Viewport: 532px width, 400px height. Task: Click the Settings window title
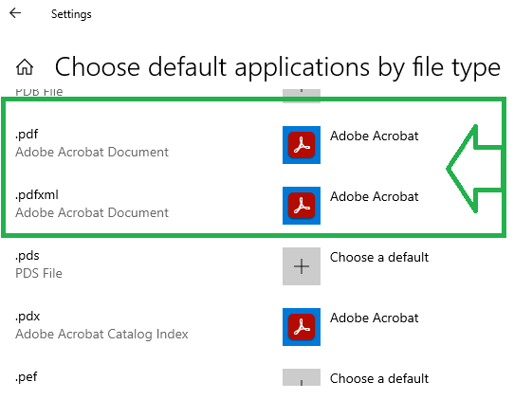[x=71, y=14]
